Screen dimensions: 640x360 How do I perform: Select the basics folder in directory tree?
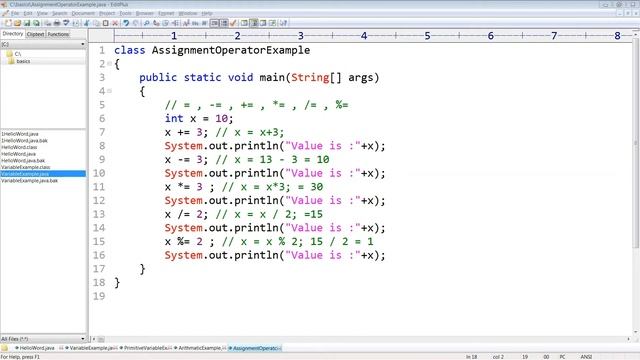(x=19, y=61)
